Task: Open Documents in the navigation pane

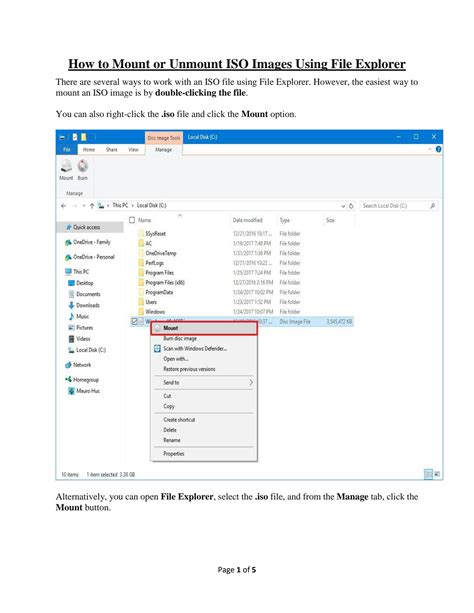Action: click(x=84, y=294)
